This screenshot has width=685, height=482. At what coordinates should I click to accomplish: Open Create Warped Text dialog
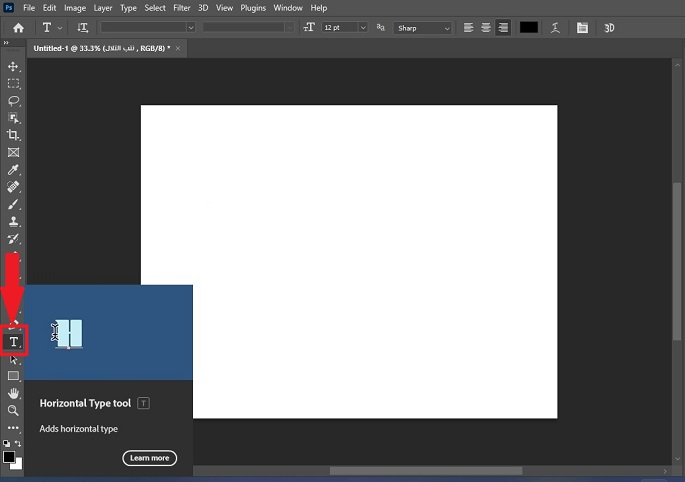(x=555, y=28)
